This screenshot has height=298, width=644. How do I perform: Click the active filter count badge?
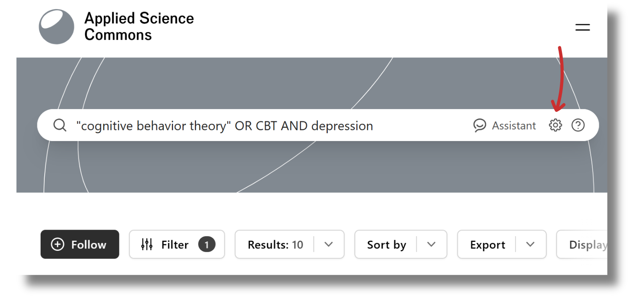[207, 245]
